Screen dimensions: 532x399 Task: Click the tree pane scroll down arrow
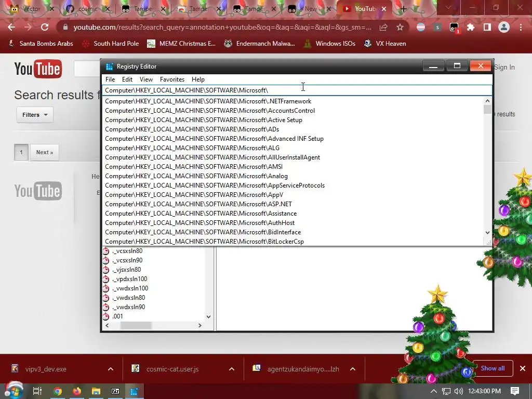coord(209,316)
